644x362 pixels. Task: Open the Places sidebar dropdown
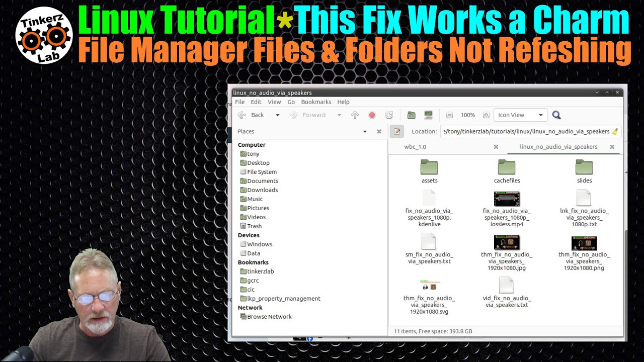365,132
